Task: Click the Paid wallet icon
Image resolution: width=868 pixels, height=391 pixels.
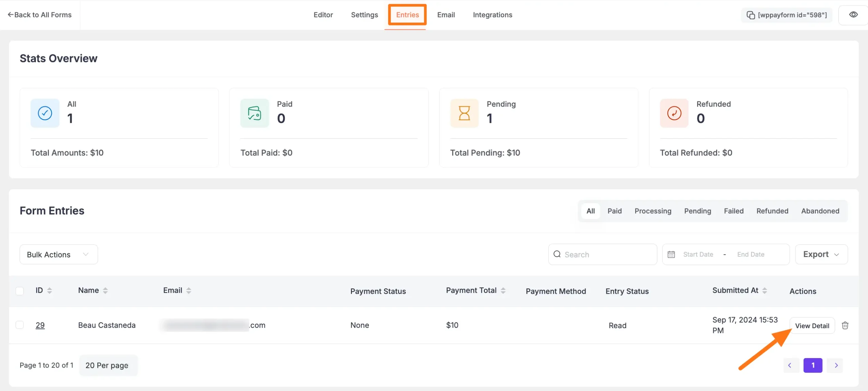Action: click(254, 113)
